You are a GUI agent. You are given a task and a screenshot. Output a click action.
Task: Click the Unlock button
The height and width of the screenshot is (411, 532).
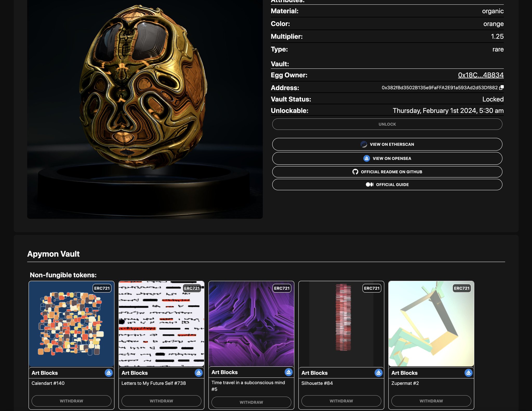coord(387,124)
